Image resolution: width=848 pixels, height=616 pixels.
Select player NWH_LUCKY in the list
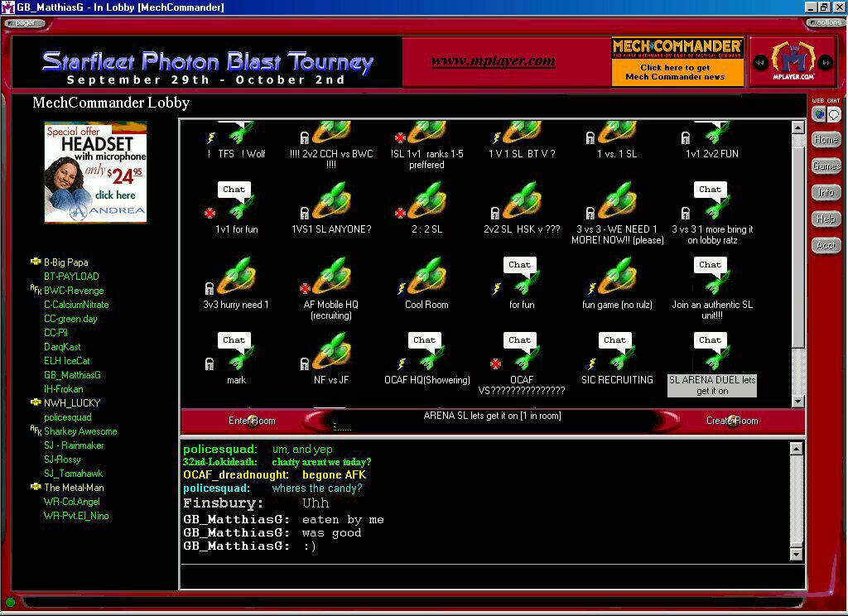coord(72,403)
